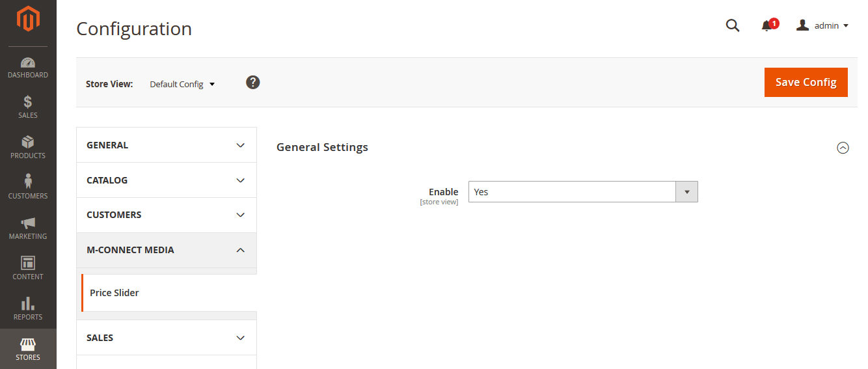Open the Dashboard from sidebar

coord(28,68)
